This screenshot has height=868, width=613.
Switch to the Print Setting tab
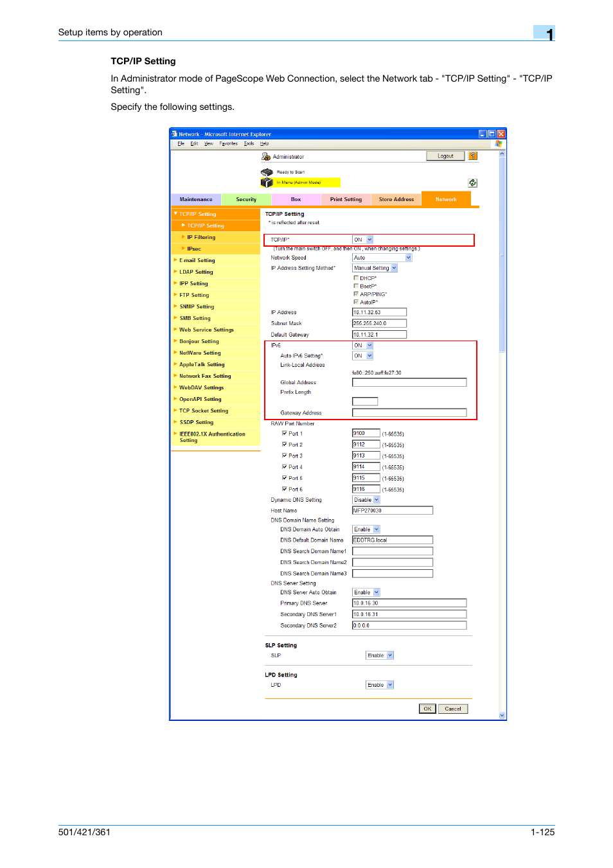click(x=346, y=200)
